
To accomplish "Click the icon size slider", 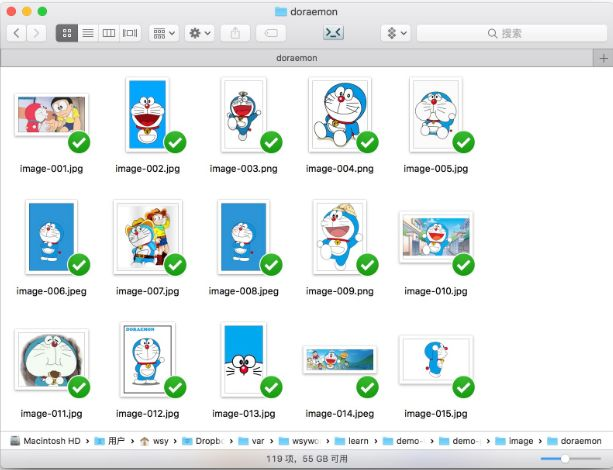I will (571, 458).
